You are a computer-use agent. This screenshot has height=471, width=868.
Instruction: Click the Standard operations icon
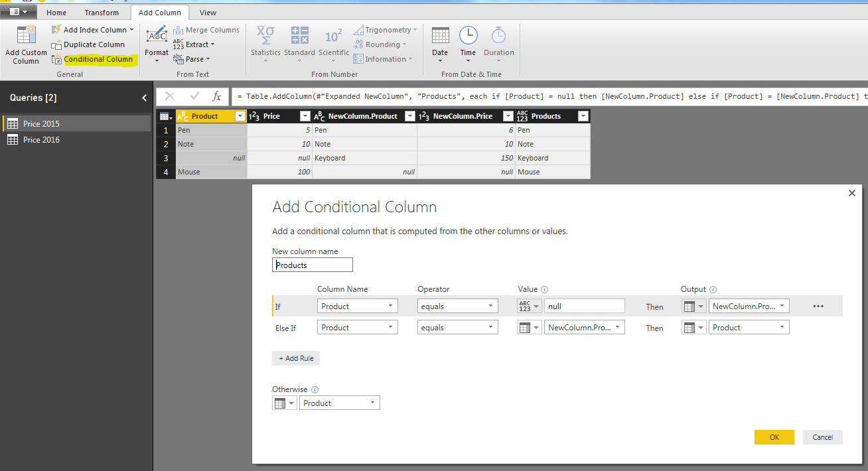[x=300, y=36]
